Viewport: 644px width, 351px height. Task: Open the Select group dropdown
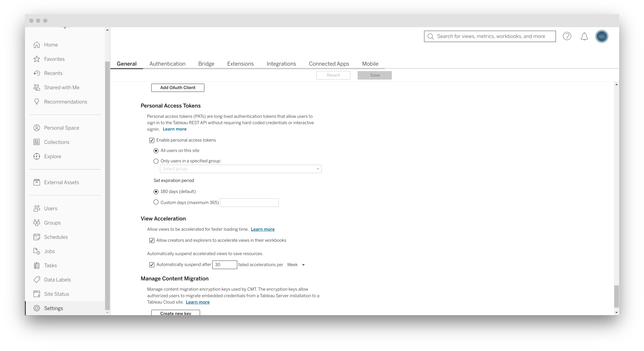pyautogui.click(x=241, y=169)
